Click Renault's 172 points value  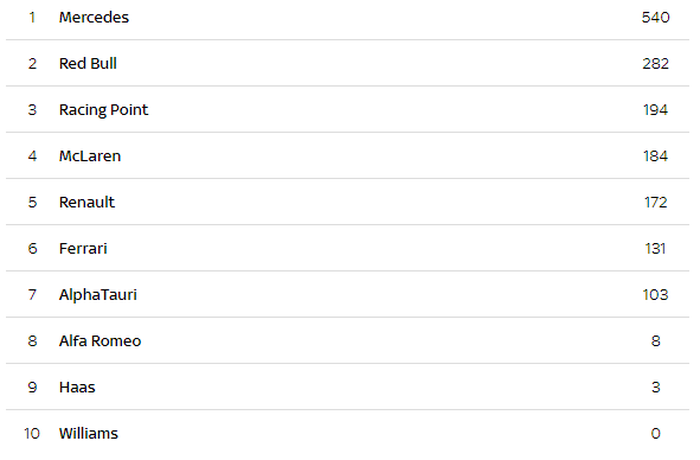(x=655, y=202)
